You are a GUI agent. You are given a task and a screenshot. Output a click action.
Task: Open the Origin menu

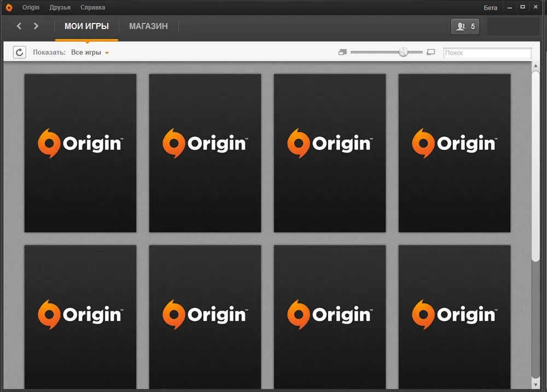click(x=31, y=8)
